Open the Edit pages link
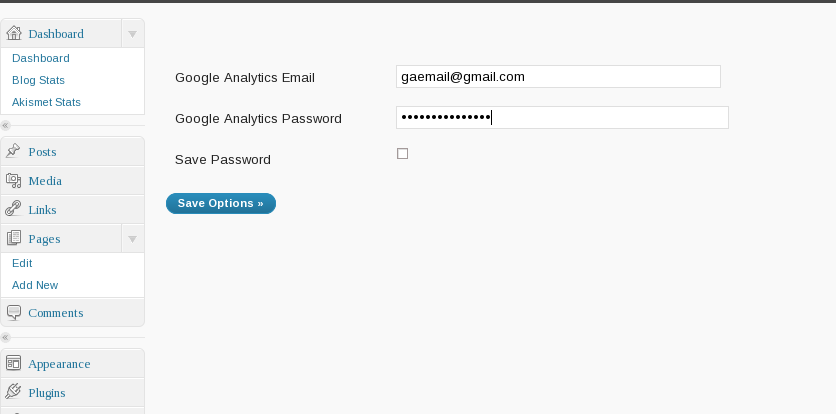The height and width of the screenshot is (414, 836). pyautogui.click(x=22, y=263)
